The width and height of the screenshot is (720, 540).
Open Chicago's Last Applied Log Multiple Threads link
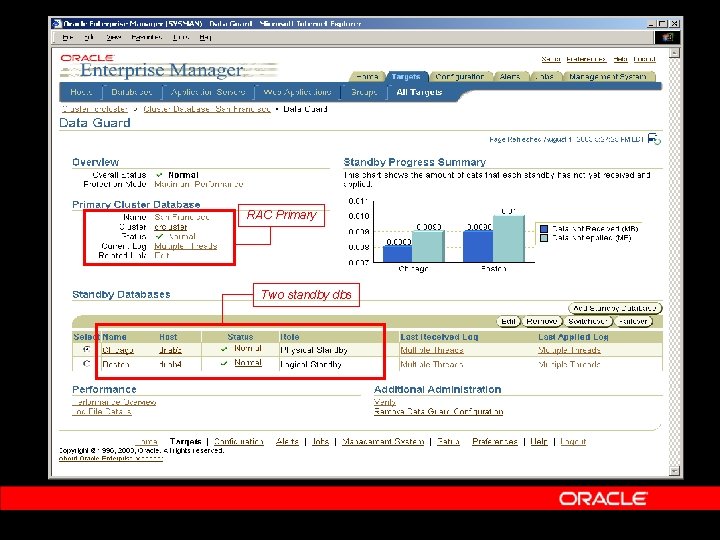(x=569, y=350)
